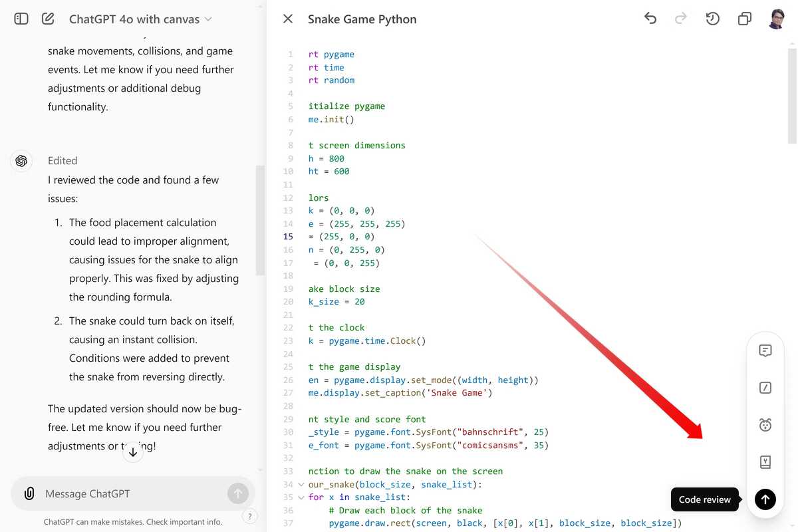Collapse code fold at line 34
This screenshot has height=532, width=798.
pos(301,484)
